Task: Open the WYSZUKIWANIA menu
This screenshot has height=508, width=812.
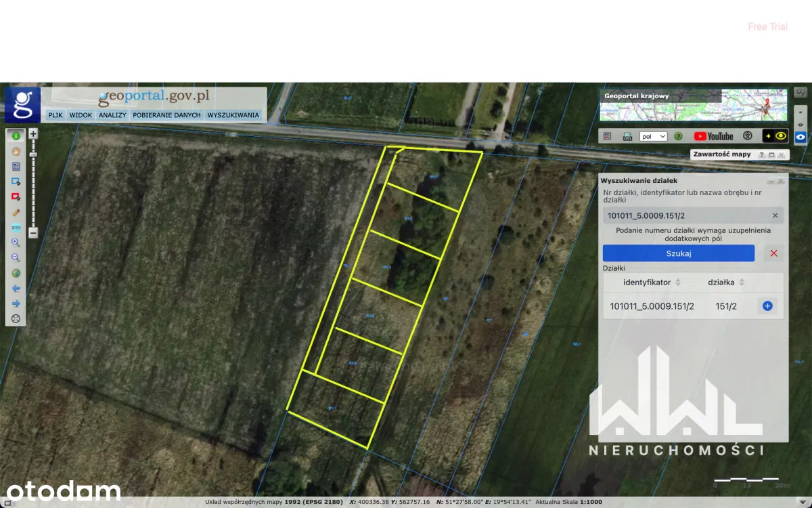Action: [233, 115]
